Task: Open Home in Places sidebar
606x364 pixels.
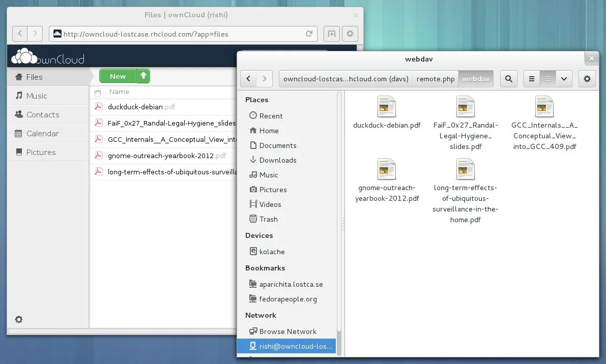Action: click(x=286, y=131)
